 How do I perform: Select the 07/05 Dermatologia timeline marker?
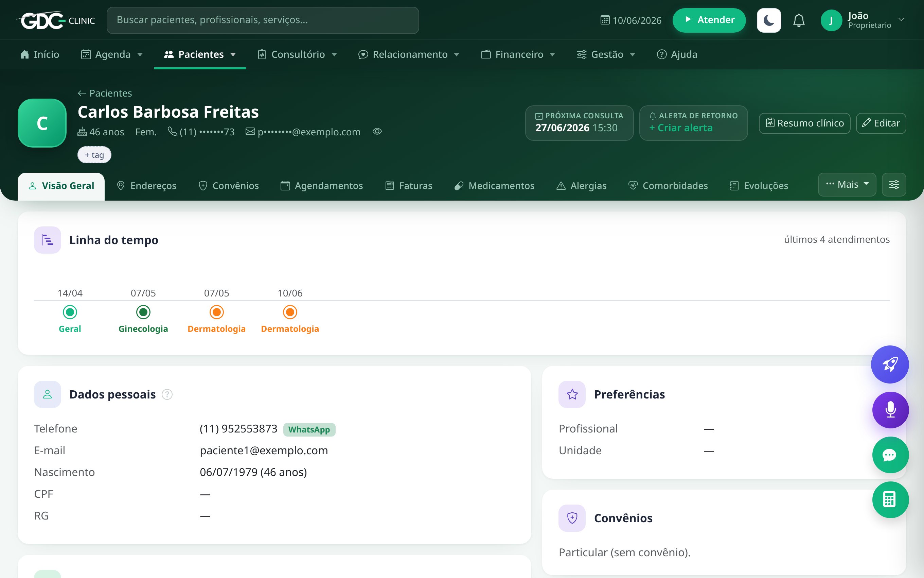216,312
